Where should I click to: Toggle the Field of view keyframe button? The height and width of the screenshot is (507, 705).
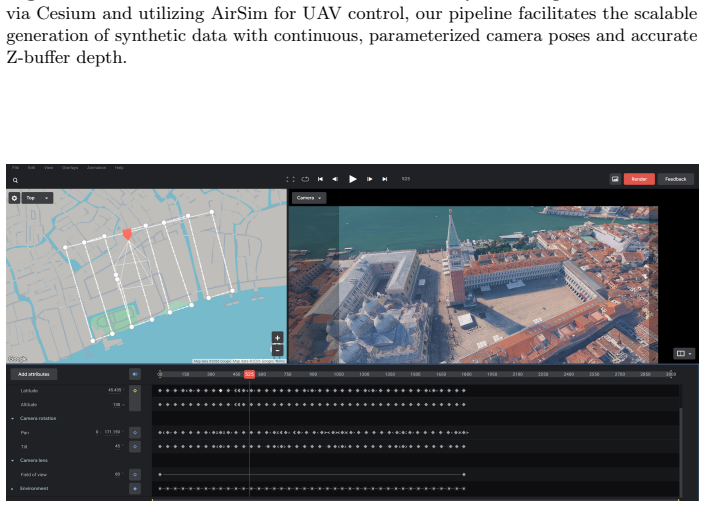pyautogui.click(x=135, y=474)
